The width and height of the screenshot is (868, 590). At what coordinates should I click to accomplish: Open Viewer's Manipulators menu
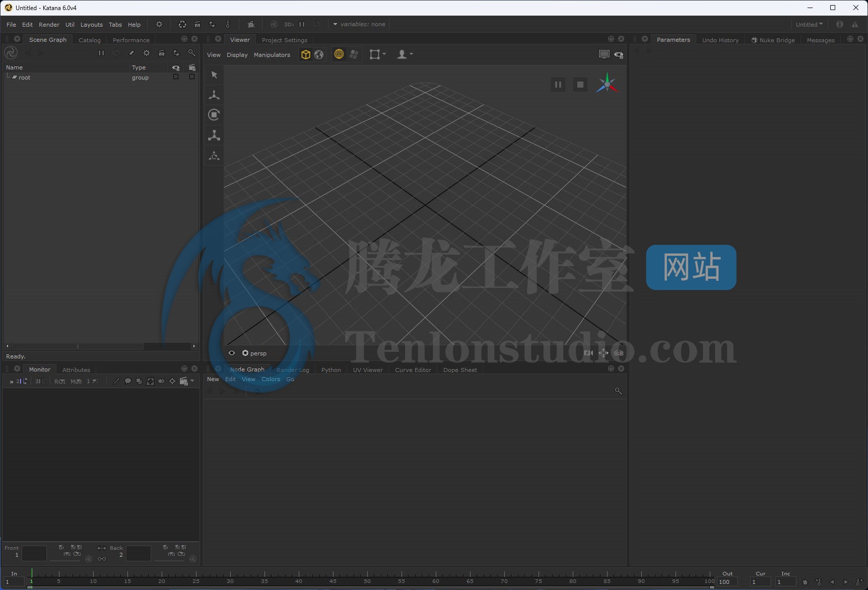272,55
